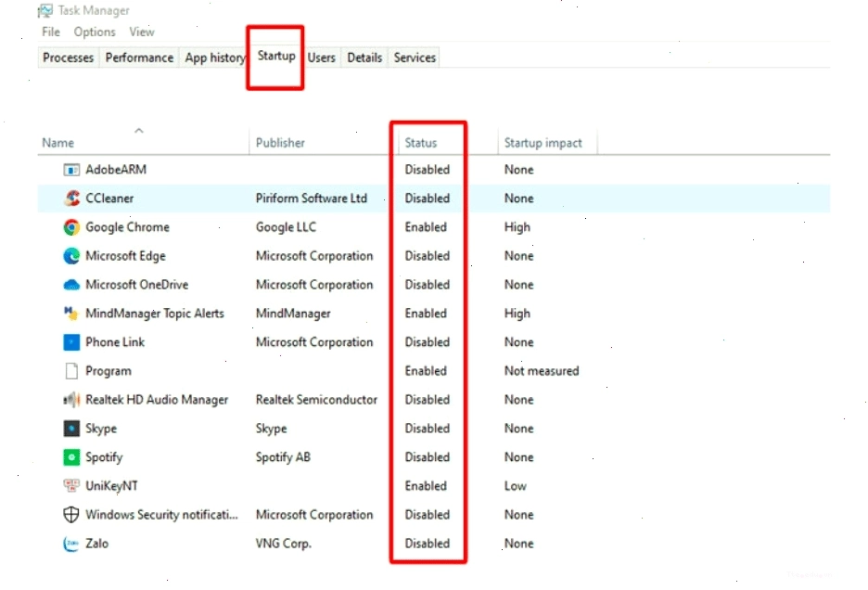This screenshot has height=590, width=868.
Task: Select the AdobeARM icon
Action: point(71,170)
